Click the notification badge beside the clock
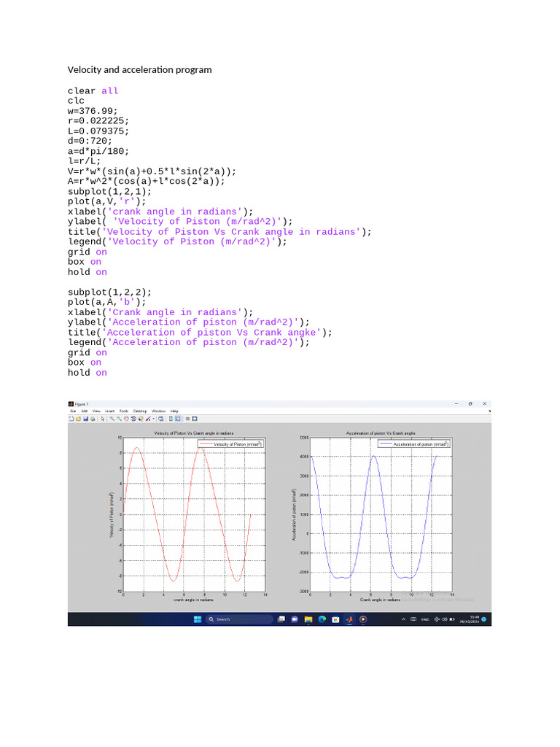This screenshot has height=747, width=560. click(484, 619)
